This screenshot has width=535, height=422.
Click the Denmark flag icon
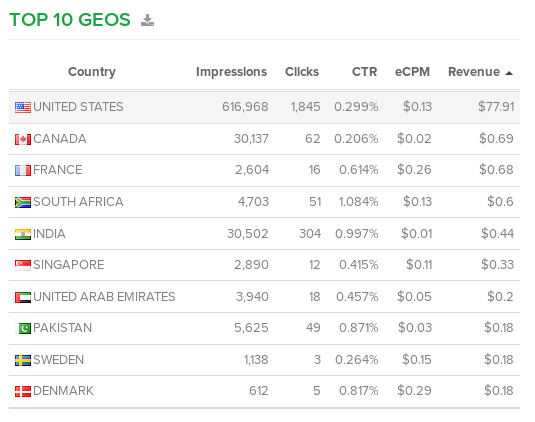(23, 391)
